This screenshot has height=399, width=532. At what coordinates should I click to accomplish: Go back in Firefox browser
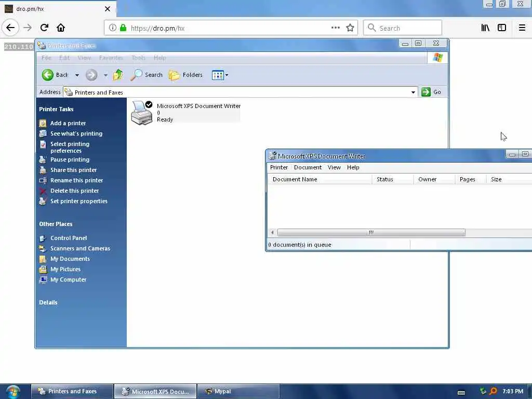(x=10, y=28)
